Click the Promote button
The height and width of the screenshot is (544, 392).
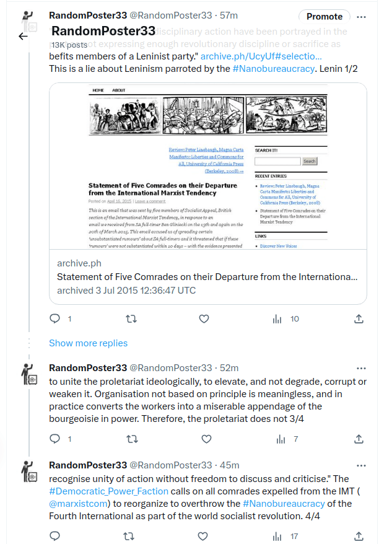[x=324, y=16]
